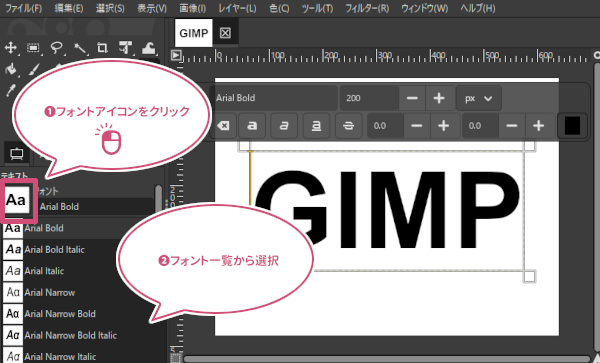
Task: Select the Free Select lasso tool
Action: click(x=57, y=48)
